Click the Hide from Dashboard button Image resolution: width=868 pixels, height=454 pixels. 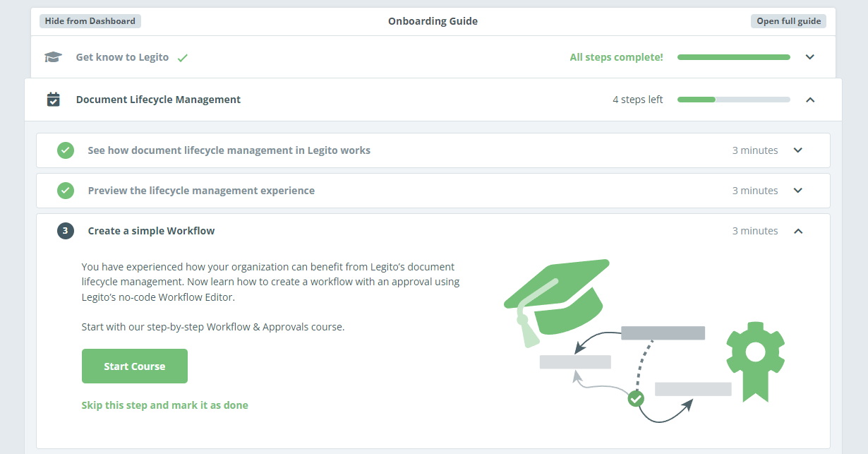(x=90, y=21)
